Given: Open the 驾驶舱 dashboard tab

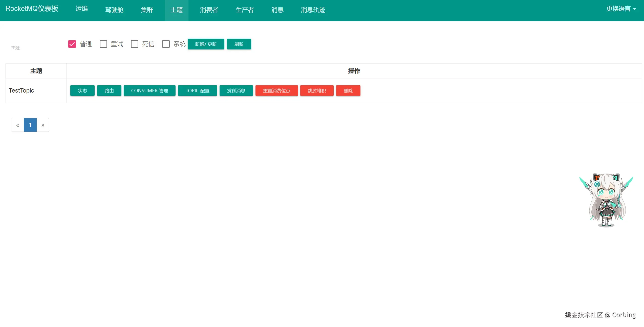Looking at the screenshot, I should click(x=114, y=10).
